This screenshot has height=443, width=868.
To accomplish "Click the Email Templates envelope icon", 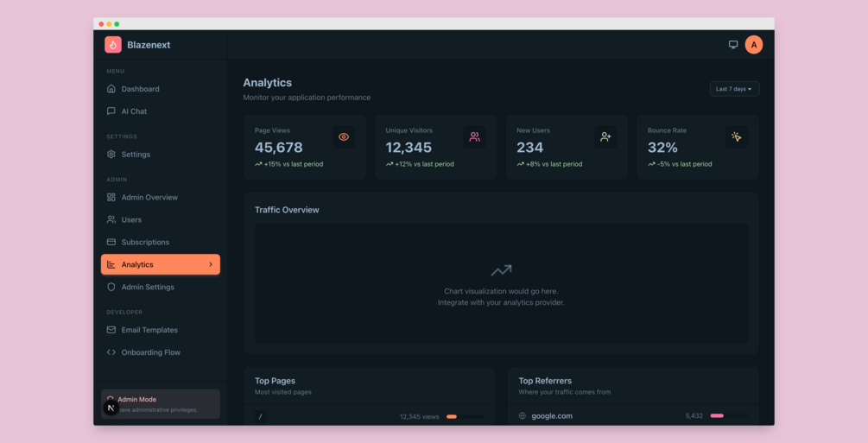I will tap(111, 330).
